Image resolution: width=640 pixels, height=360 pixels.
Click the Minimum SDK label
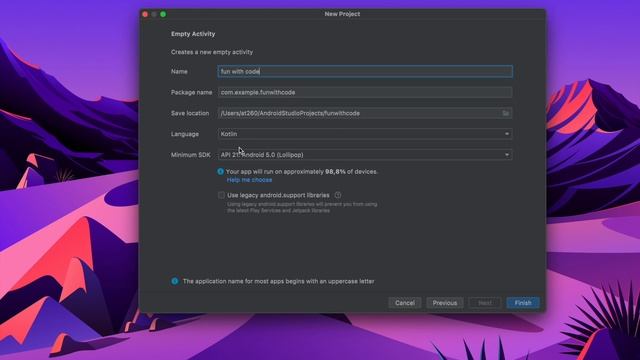coord(191,155)
